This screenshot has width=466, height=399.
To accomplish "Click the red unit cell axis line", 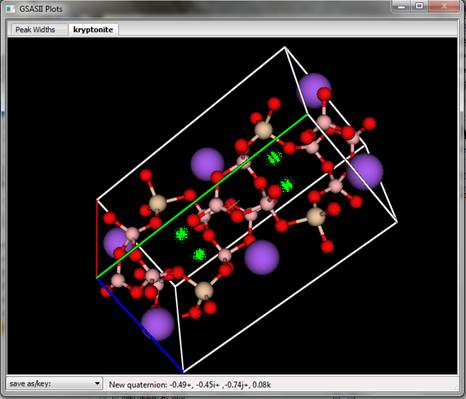I will pyautogui.click(x=97, y=239).
